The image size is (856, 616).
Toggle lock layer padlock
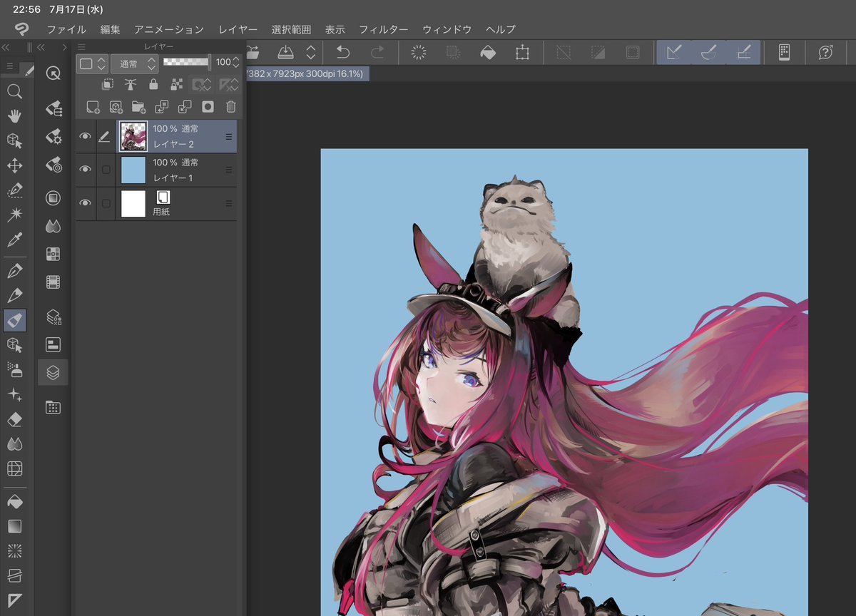click(153, 84)
